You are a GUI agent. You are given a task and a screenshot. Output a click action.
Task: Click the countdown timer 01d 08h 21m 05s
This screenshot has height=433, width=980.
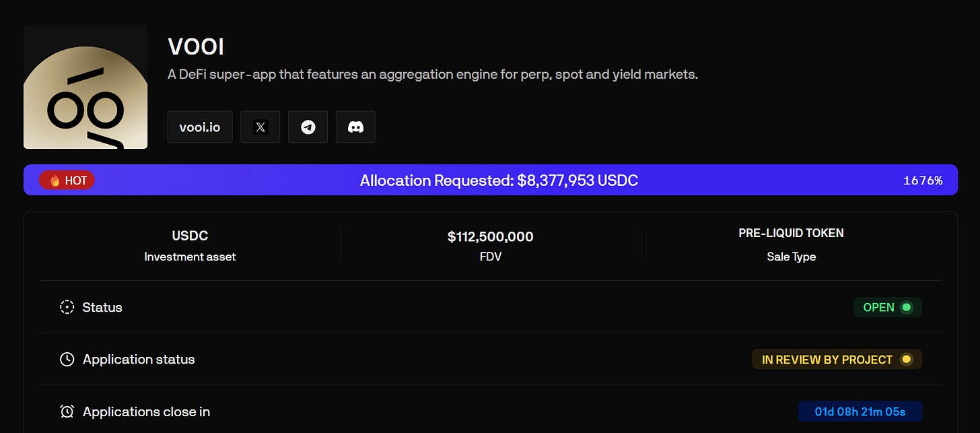(860, 411)
